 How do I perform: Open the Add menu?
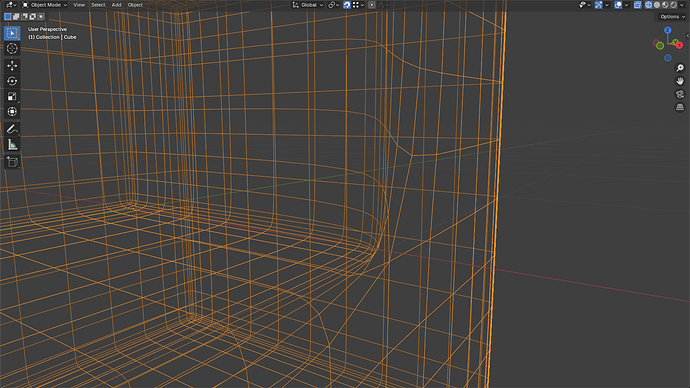point(116,5)
